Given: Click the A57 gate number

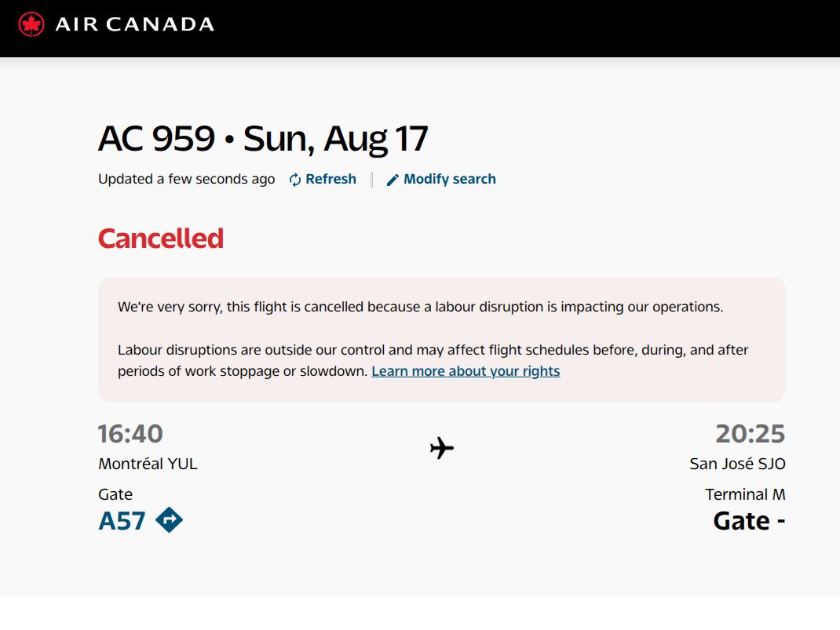Looking at the screenshot, I should point(122,519).
